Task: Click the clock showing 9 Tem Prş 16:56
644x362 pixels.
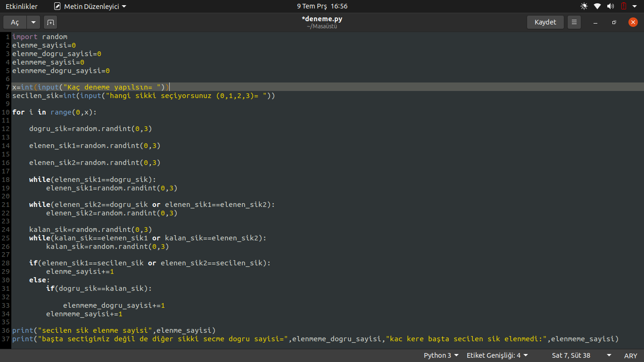Action: [x=322, y=6]
